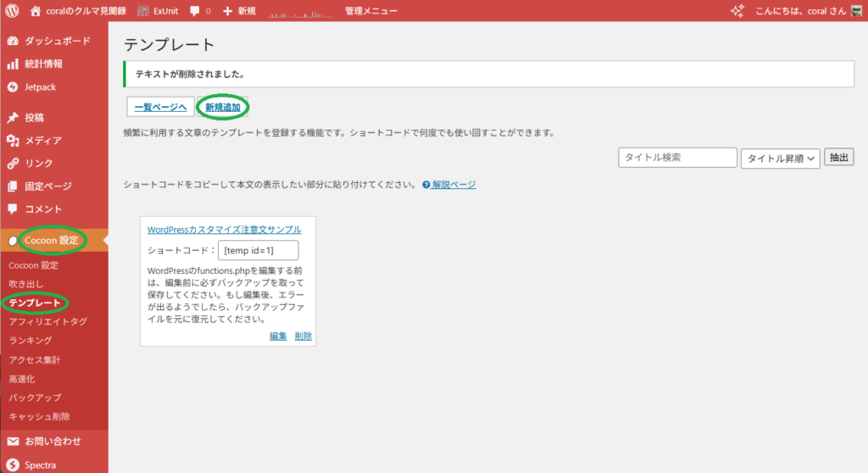The height and width of the screenshot is (473, 868).
Task: Focus the タイトル検索 search field
Action: coord(677,158)
